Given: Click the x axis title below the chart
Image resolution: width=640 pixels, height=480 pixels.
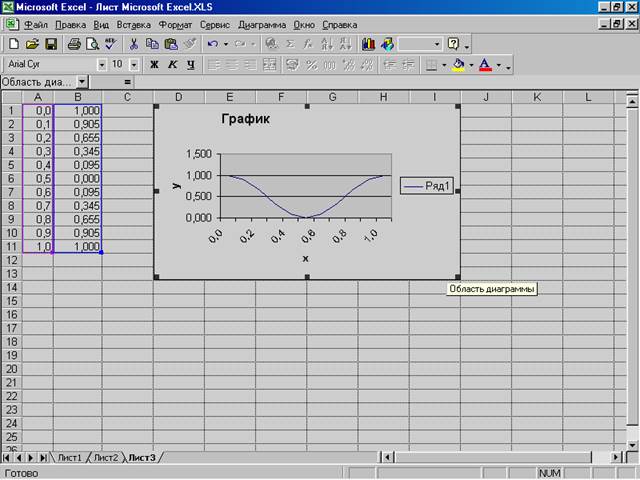Looking at the screenshot, I should [305, 259].
